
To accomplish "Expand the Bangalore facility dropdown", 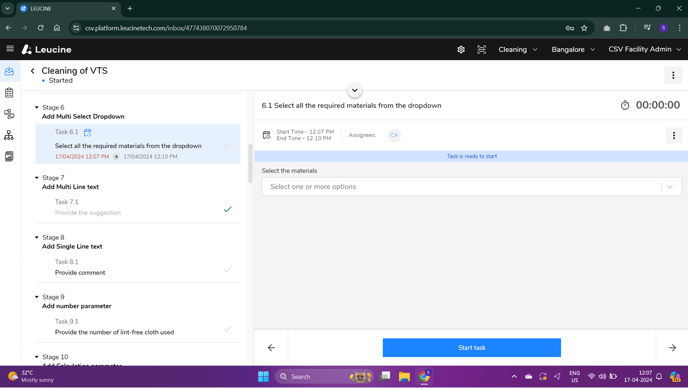I will tap(573, 50).
